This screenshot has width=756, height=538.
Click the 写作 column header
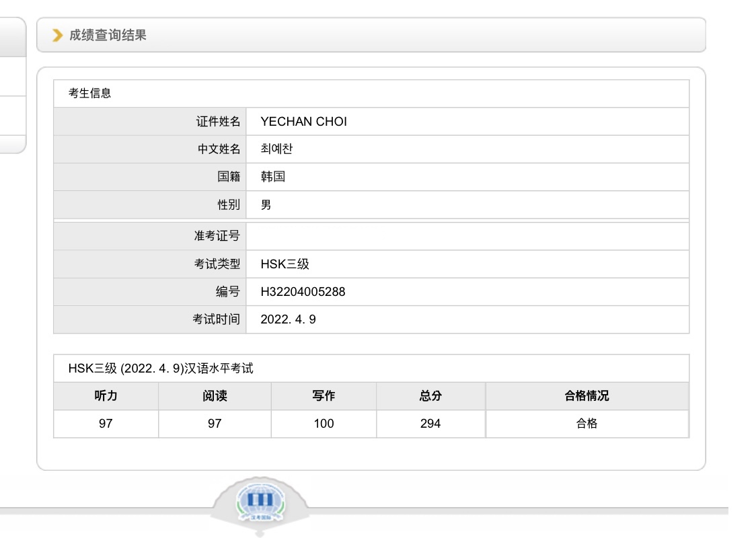click(x=324, y=396)
